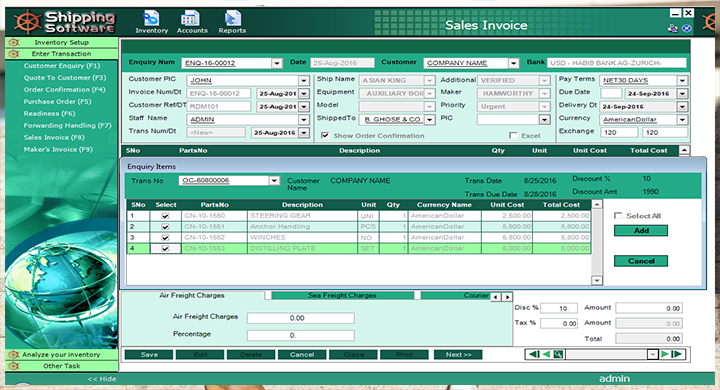Open the record navigator dropdown arrow
This screenshot has width=720, height=390.
[652, 354]
